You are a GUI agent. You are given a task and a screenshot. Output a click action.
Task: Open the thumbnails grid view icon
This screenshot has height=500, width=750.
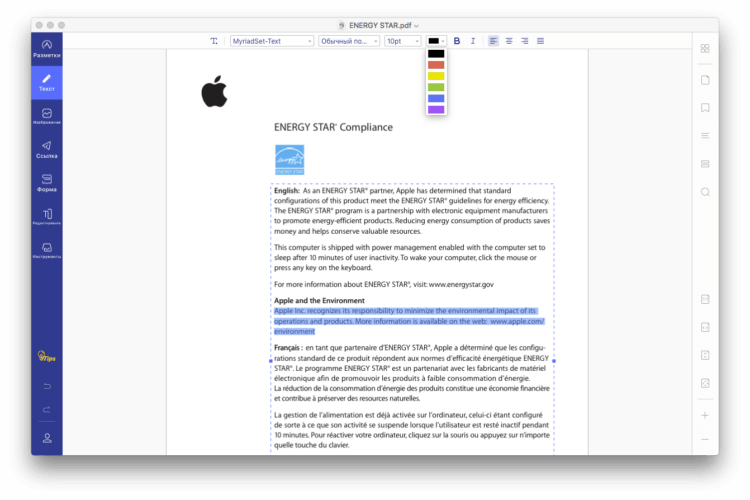(x=705, y=48)
